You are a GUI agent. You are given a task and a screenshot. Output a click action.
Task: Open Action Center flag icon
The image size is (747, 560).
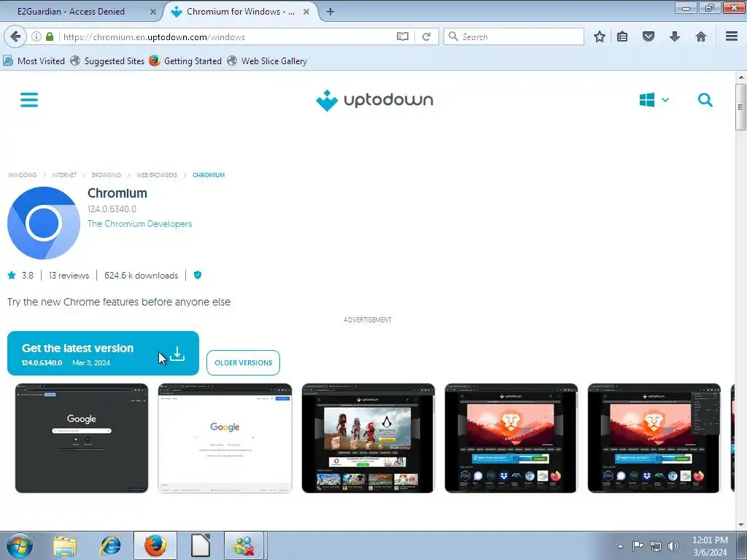point(638,546)
